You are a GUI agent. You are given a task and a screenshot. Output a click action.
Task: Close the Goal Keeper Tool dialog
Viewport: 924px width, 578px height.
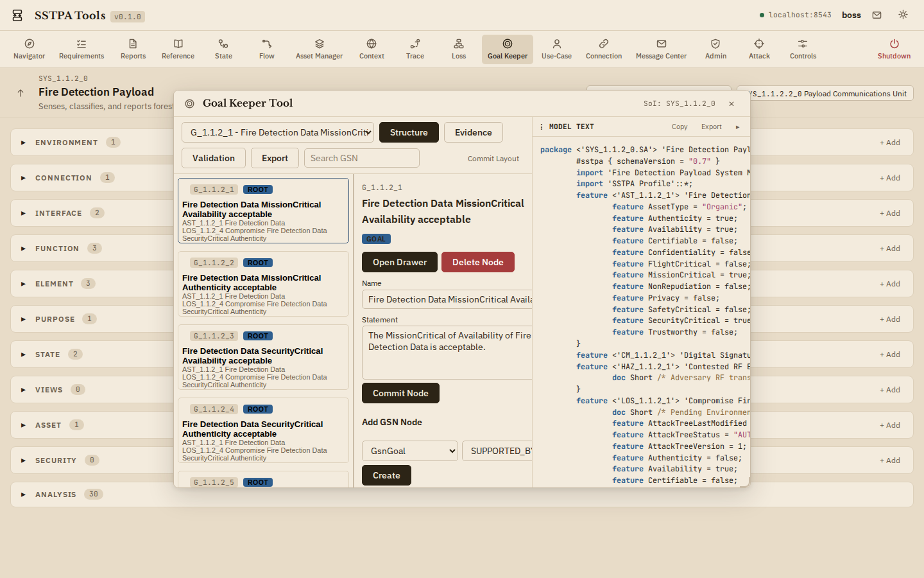(732, 103)
